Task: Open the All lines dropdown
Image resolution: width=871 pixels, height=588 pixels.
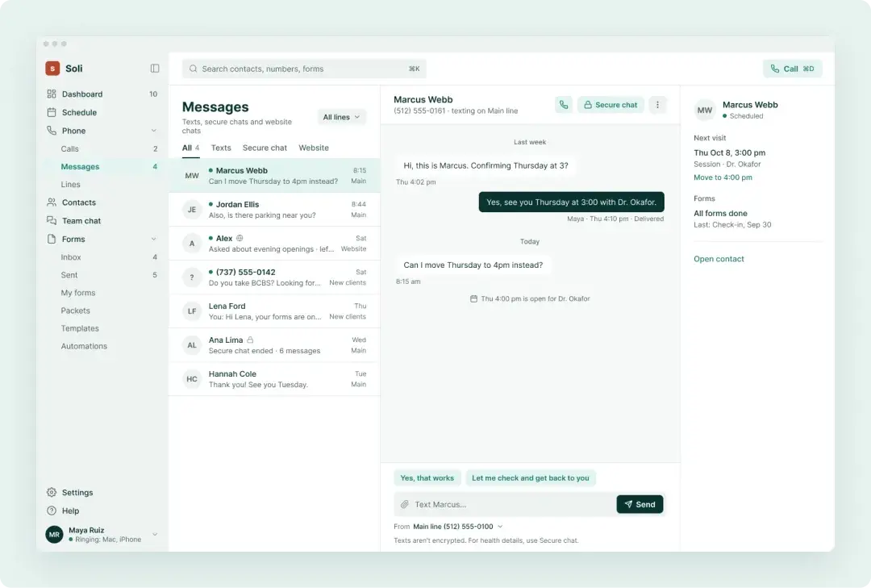Action: click(x=342, y=117)
